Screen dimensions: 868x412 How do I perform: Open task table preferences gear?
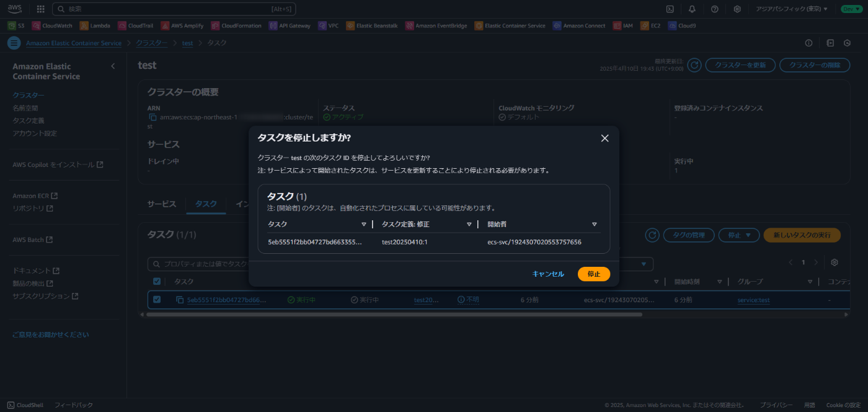click(x=835, y=262)
